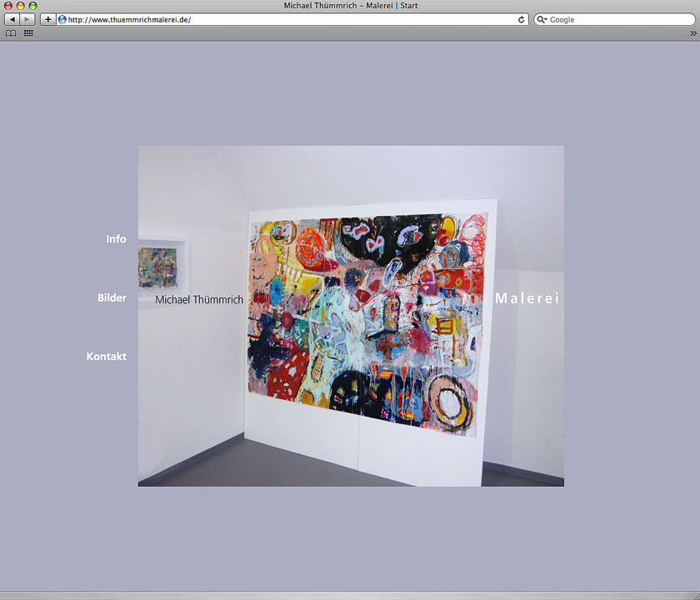This screenshot has width=700, height=600.
Task: Click the green zoom window button
Action: tap(33, 6)
